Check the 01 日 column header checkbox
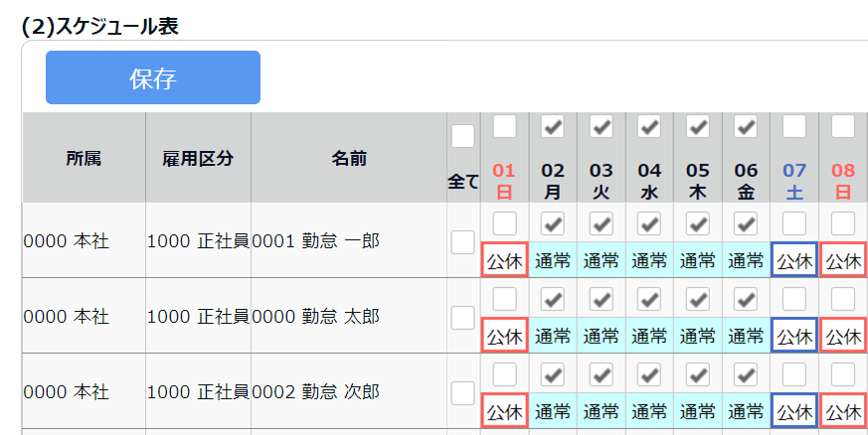The height and width of the screenshot is (435, 868). [x=504, y=126]
